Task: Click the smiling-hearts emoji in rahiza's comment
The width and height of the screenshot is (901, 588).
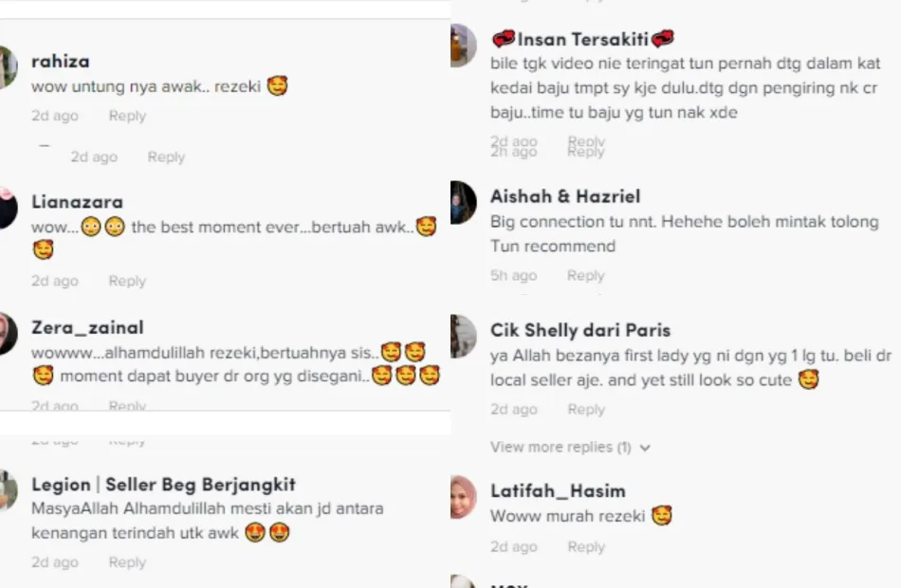Action: (278, 86)
